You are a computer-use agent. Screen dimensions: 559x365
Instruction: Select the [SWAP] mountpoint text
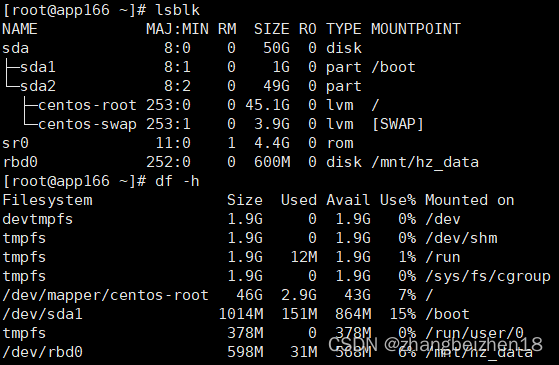(398, 124)
